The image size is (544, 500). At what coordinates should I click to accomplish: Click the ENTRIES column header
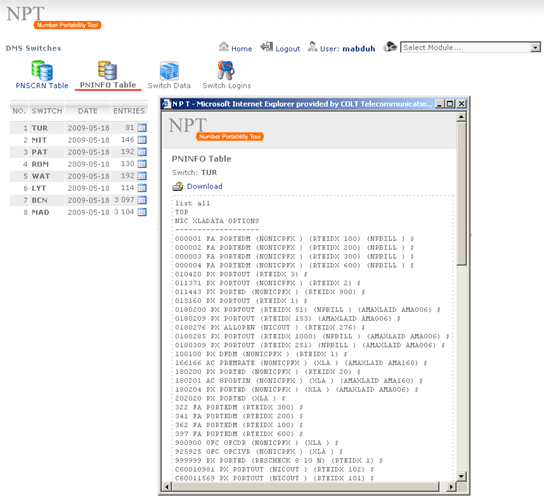pyautogui.click(x=129, y=111)
